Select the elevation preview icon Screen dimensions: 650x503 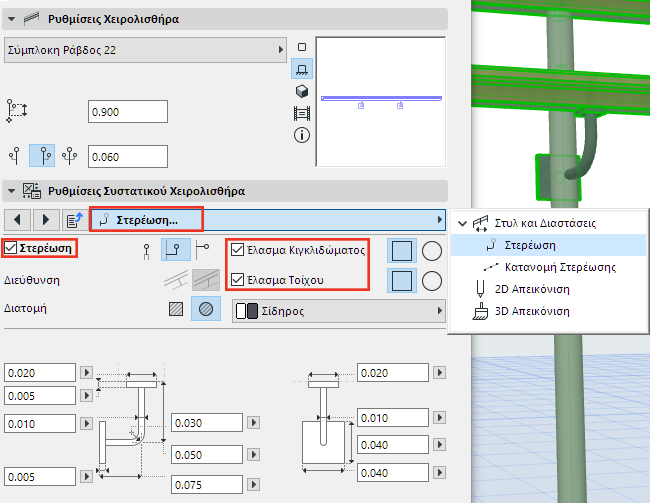coord(302,69)
